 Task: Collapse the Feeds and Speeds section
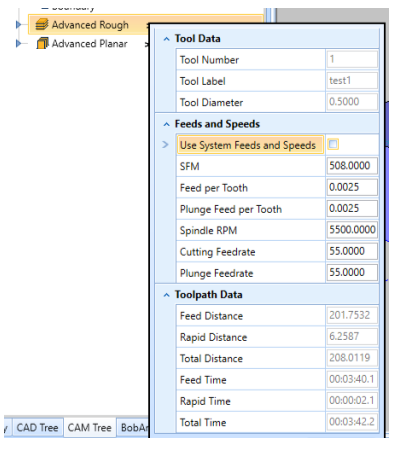(166, 124)
